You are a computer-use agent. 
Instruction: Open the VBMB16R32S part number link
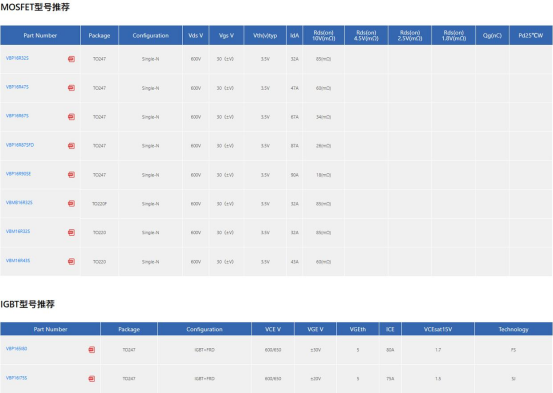click(19, 202)
